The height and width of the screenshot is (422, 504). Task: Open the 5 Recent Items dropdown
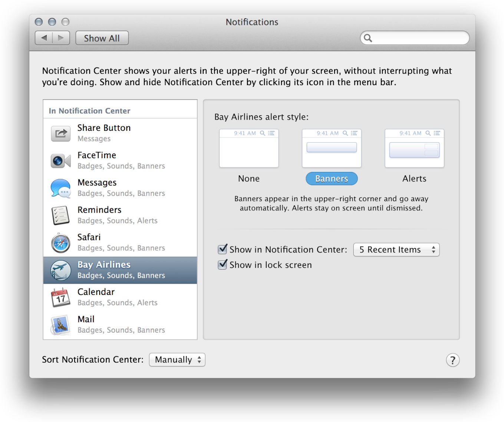(x=396, y=250)
